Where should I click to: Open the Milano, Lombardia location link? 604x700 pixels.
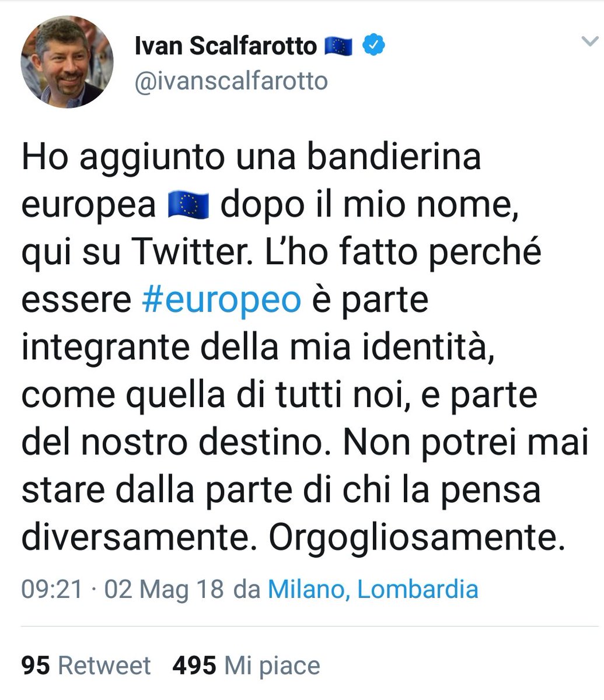pyautogui.click(x=373, y=589)
